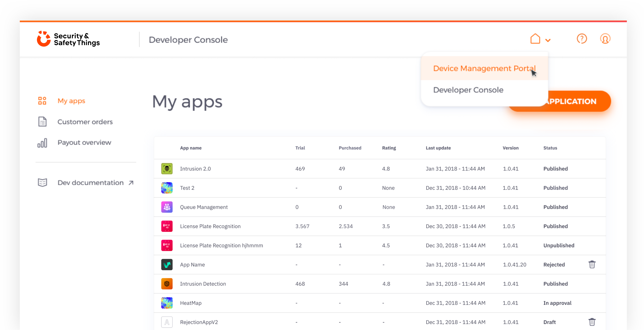This screenshot has height=330, width=644.
Task: Open Payout overview section
Action: [84, 143]
